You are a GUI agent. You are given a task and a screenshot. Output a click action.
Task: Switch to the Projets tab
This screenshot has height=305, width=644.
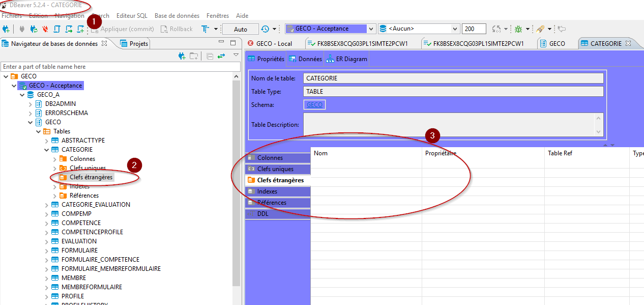point(134,43)
